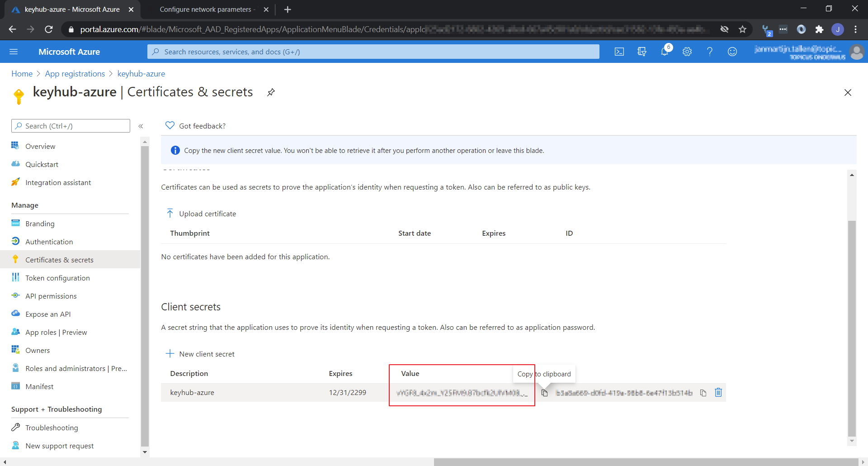Screen dimensions: 868x466
Task: Open the feedback smiley icon
Action: coord(732,52)
